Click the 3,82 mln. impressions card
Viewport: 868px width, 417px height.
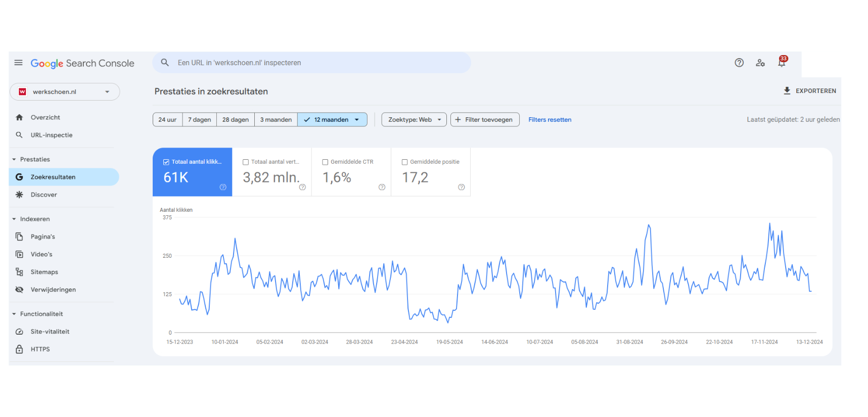(272, 172)
